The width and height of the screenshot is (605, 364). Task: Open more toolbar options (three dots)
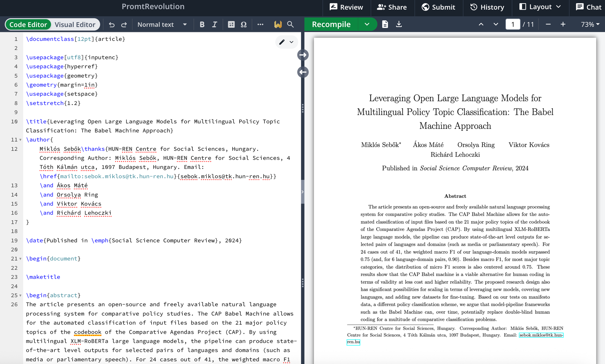260,25
